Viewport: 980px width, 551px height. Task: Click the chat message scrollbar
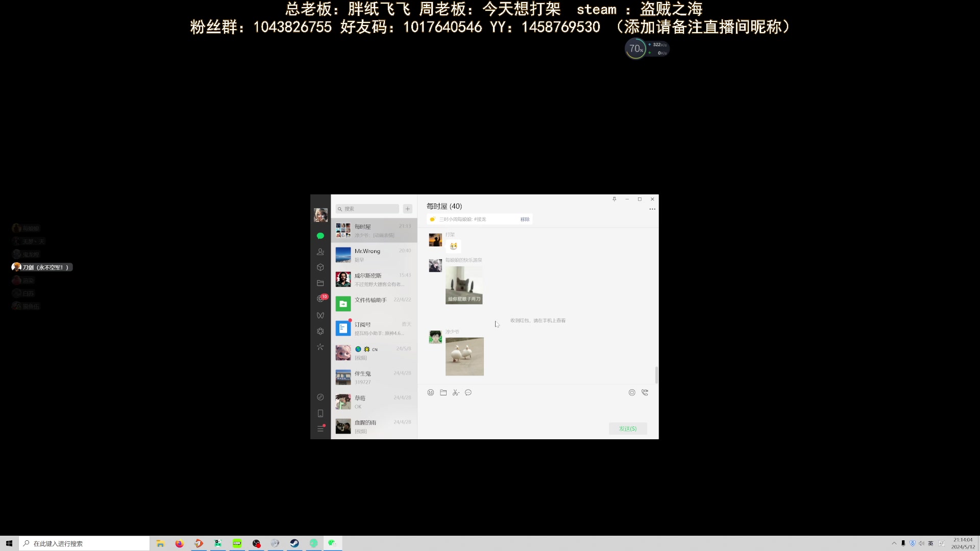[656, 374]
